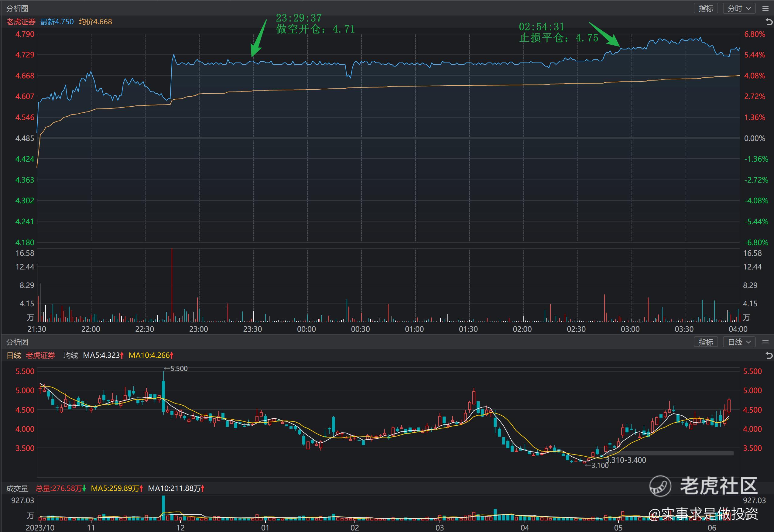Expand the 分时 period dropdown
This screenshot has height=532, width=774.
click(x=739, y=8)
